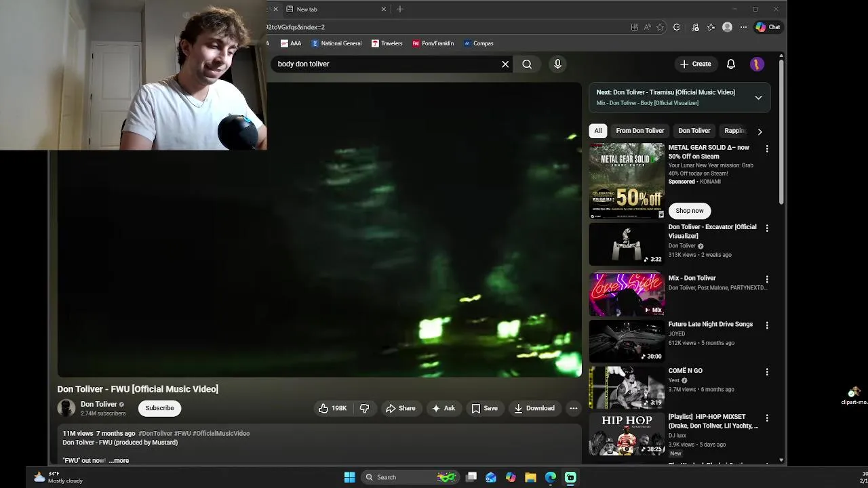This screenshot has width=868, height=488.
Task: Click the Share button
Action: [x=400, y=408]
